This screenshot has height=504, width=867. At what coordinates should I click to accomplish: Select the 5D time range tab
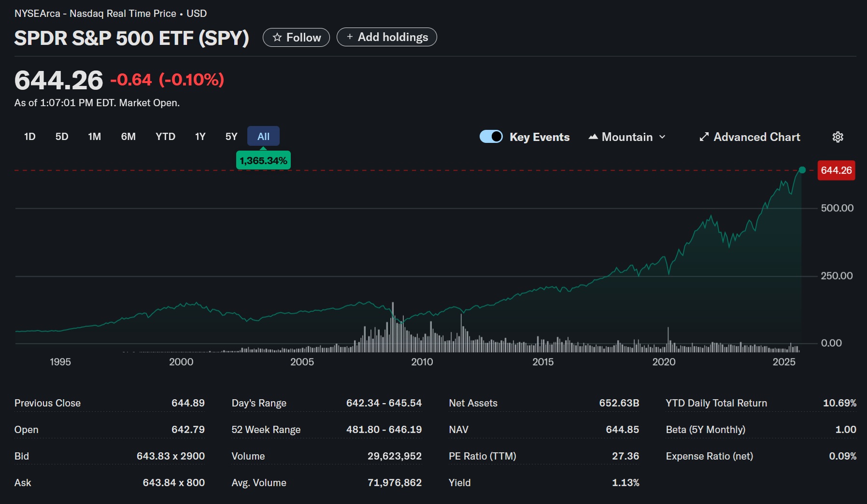pos(62,137)
